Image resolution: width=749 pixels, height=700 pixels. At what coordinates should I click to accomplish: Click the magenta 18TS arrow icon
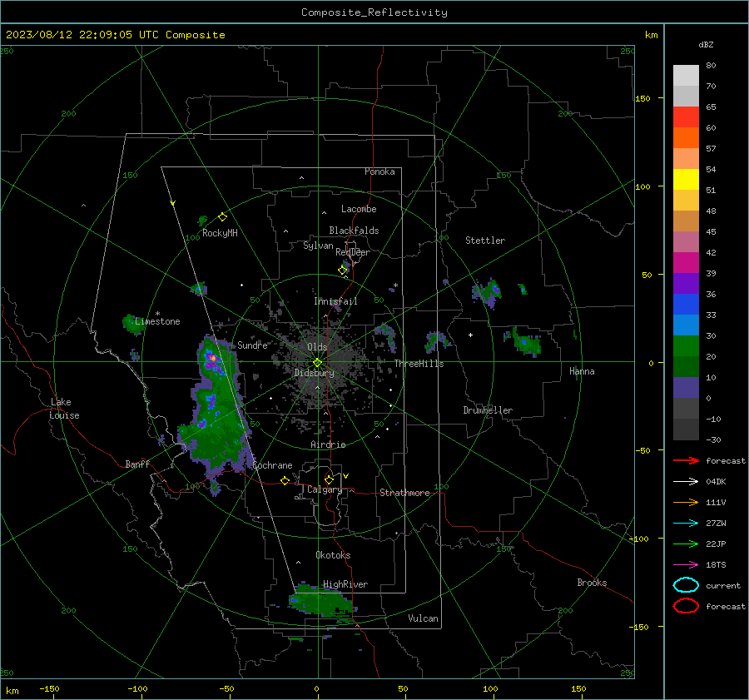point(686,565)
